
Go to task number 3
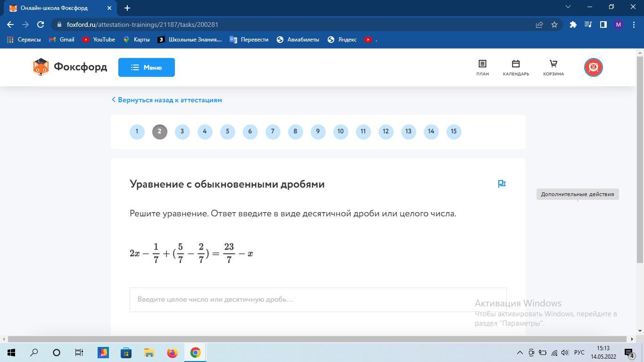pyautogui.click(x=182, y=132)
